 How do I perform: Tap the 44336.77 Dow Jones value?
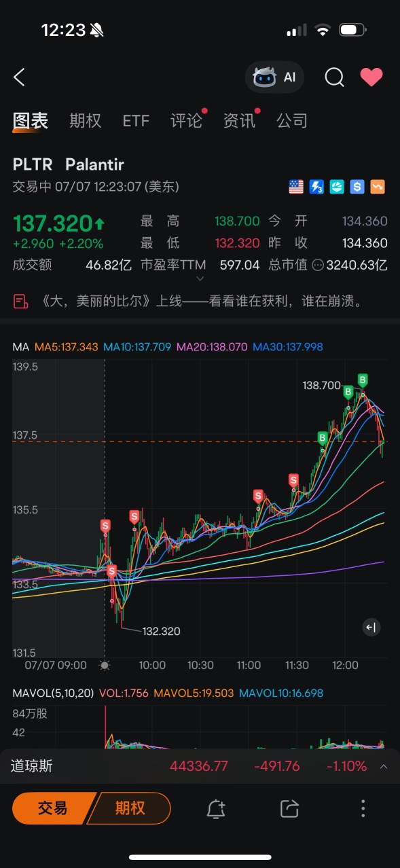pos(199,766)
